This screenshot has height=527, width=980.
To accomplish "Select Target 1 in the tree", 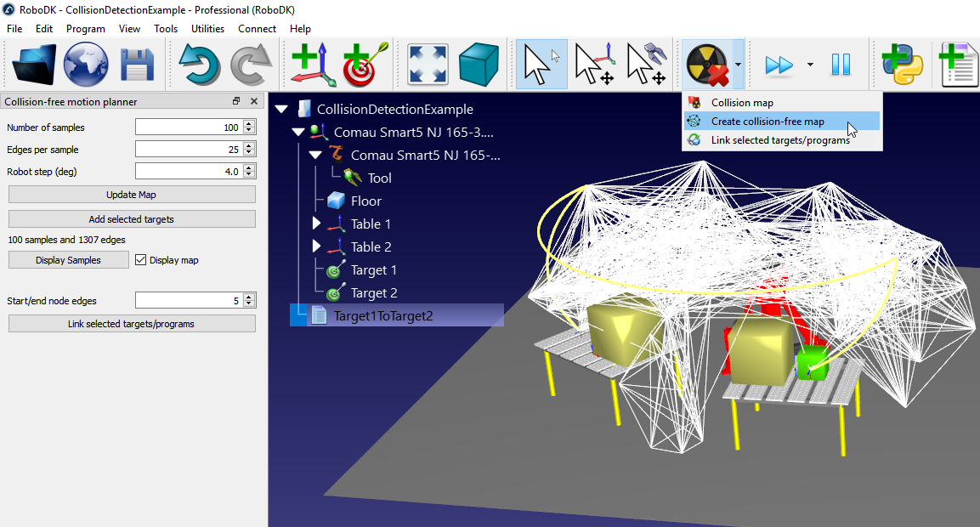I will point(374,270).
